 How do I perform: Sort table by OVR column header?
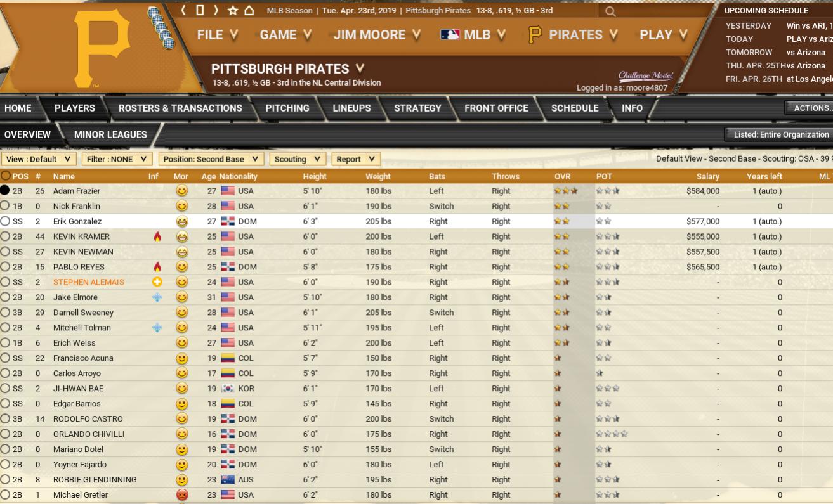[x=562, y=176]
